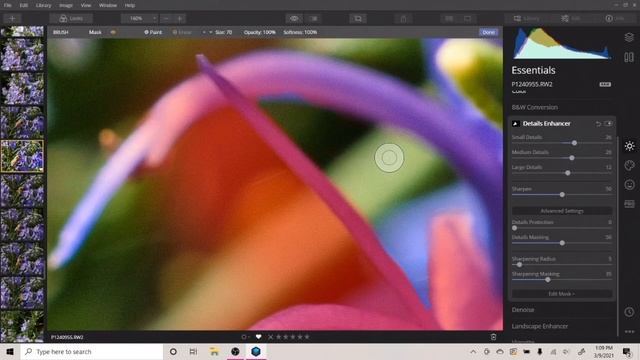Open the Help menu
This screenshot has height=360, width=640.
pyautogui.click(x=130, y=5)
